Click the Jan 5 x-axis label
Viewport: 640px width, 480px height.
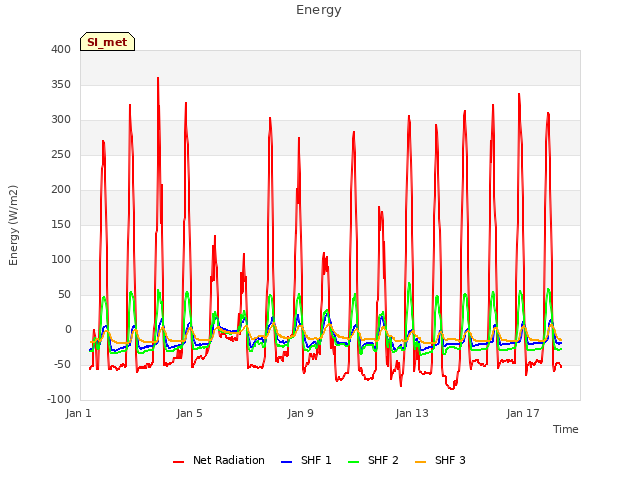tap(189, 413)
